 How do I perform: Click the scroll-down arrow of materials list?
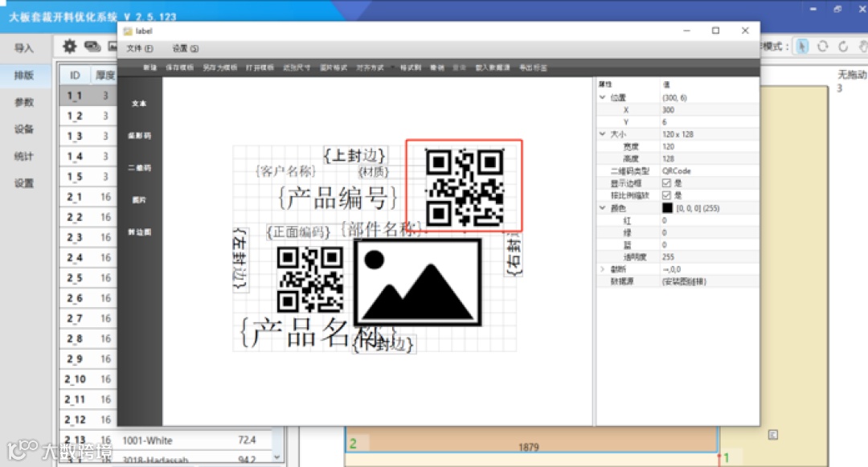tap(276, 457)
